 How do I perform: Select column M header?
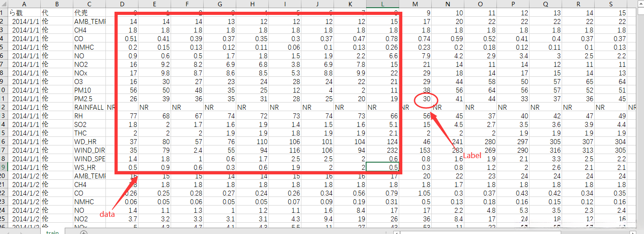pos(415,4)
